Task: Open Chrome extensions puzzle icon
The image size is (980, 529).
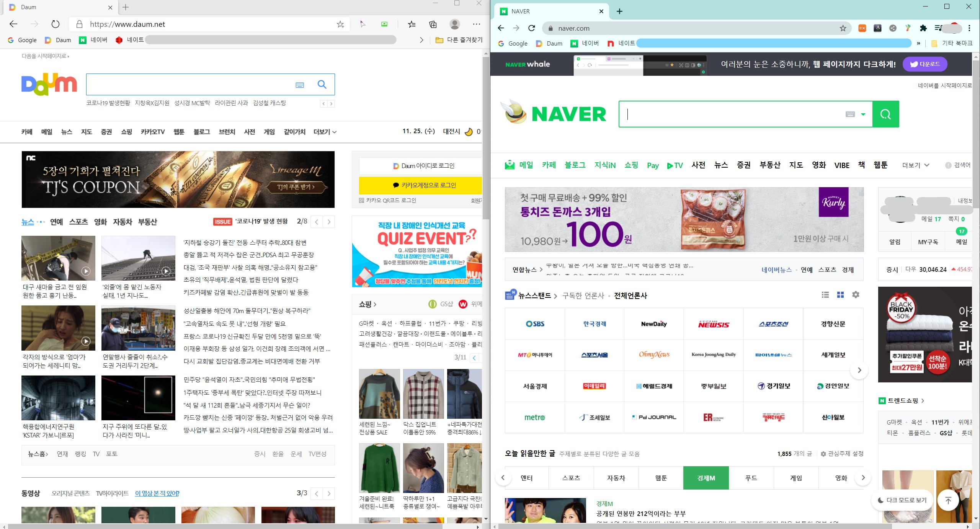Action: [923, 28]
